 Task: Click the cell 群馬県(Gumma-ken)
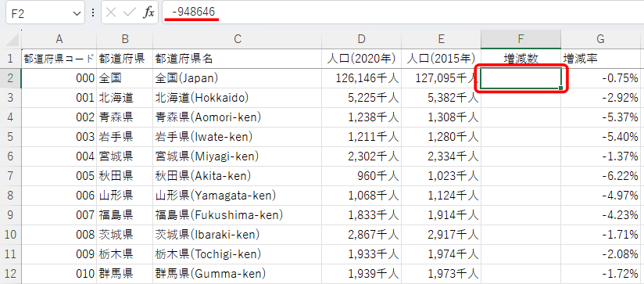238,274
